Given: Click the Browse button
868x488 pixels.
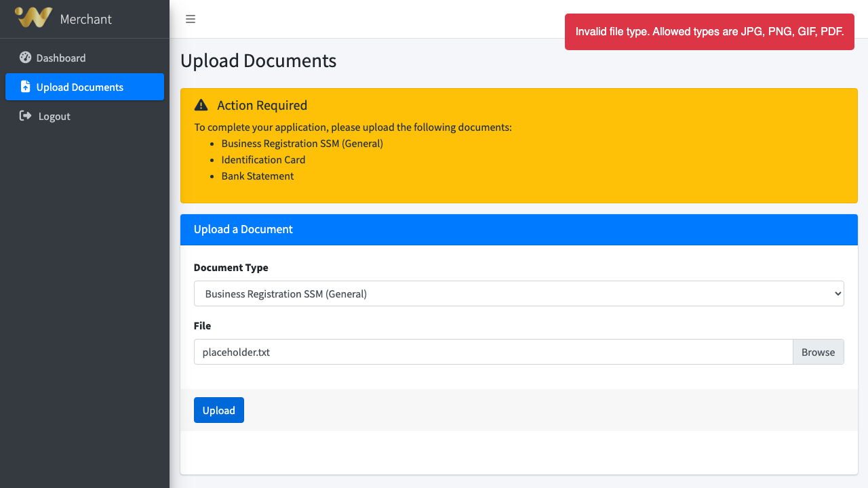Looking at the screenshot, I should coord(818,352).
